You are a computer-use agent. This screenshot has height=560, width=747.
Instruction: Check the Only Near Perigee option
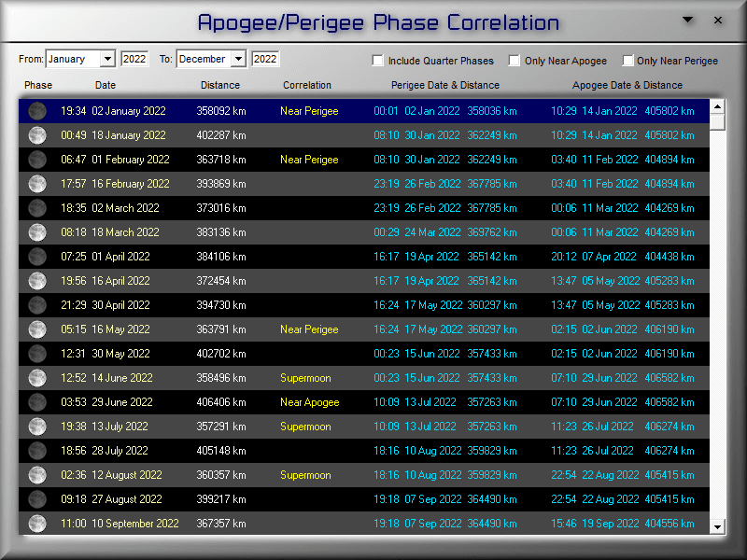627,61
